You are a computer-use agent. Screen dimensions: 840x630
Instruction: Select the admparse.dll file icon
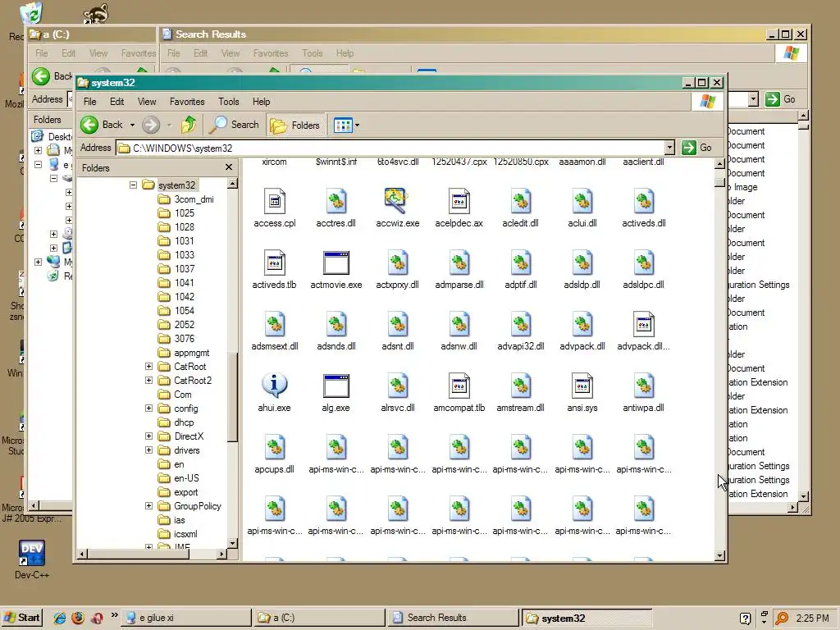tap(459, 263)
